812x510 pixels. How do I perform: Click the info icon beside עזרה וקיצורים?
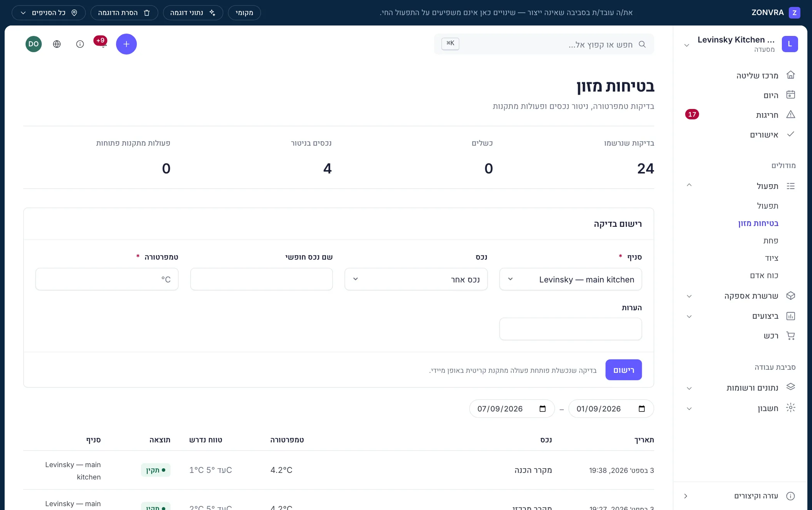(791, 496)
